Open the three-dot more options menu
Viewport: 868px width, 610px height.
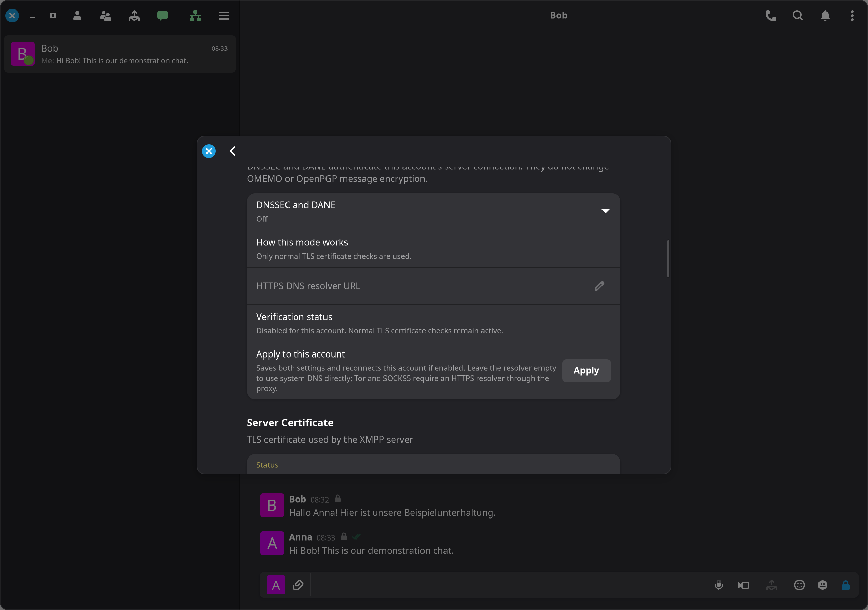pos(852,16)
